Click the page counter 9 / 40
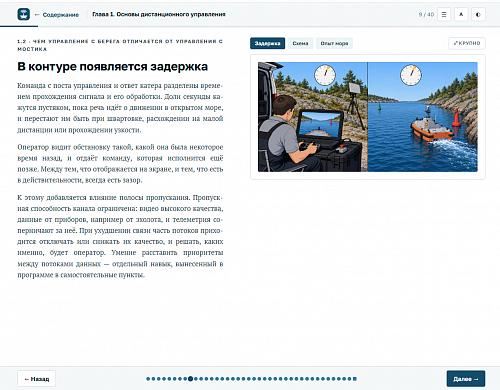The width and height of the screenshot is (500, 390). (x=426, y=14)
